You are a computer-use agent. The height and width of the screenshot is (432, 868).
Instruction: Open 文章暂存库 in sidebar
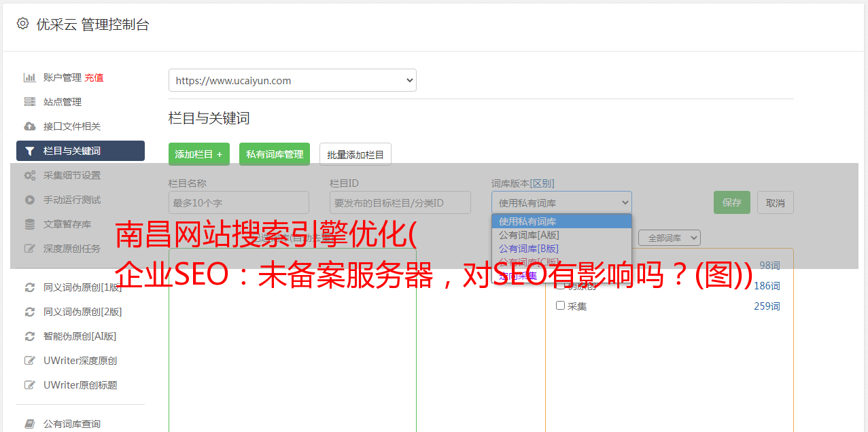pyautogui.click(x=67, y=224)
